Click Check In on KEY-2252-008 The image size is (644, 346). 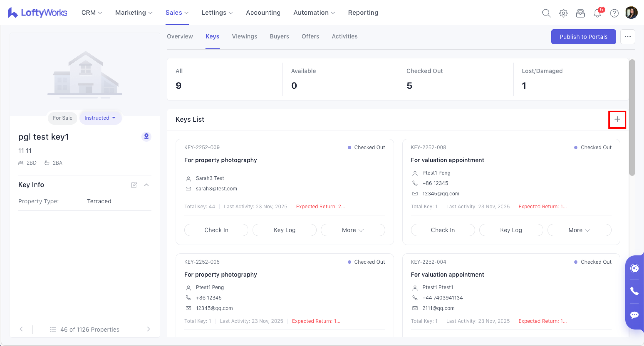443,230
